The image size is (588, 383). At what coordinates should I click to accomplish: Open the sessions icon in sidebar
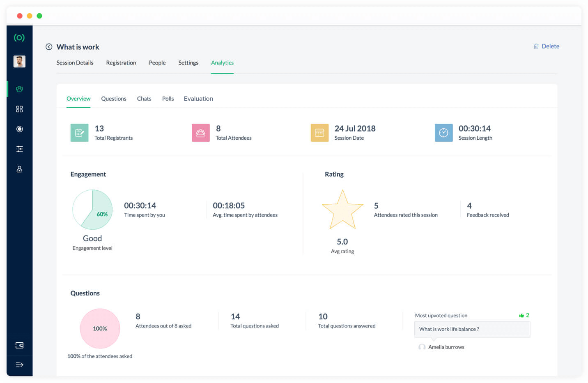(x=19, y=89)
